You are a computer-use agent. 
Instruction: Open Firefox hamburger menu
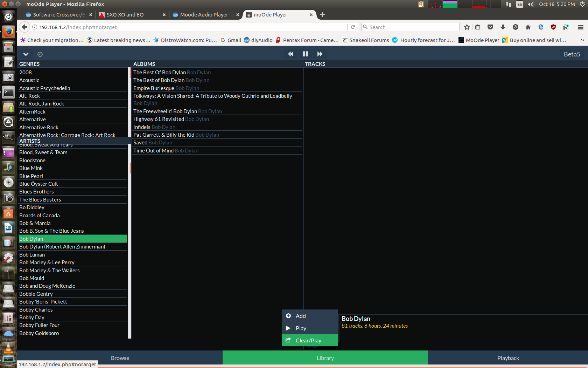580,27
